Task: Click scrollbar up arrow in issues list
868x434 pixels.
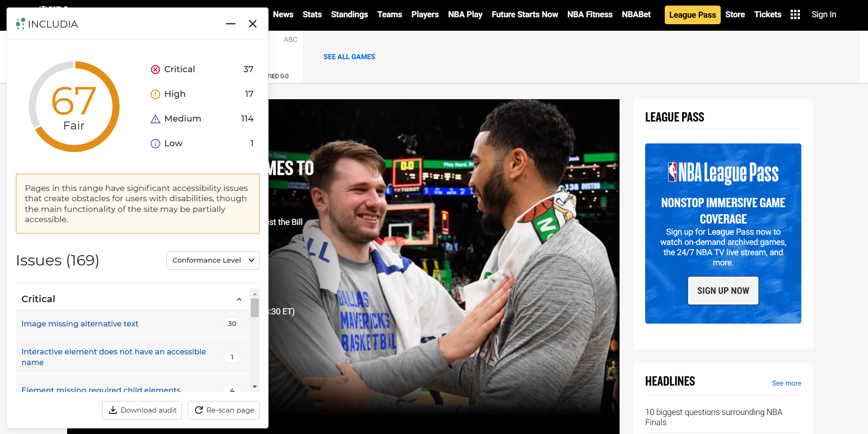Action: pos(255,294)
